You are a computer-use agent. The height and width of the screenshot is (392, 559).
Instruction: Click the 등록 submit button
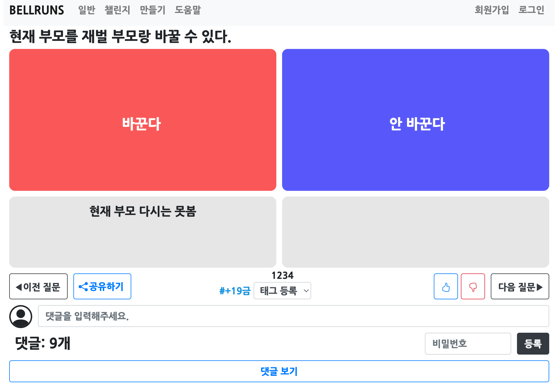(533, 344)
